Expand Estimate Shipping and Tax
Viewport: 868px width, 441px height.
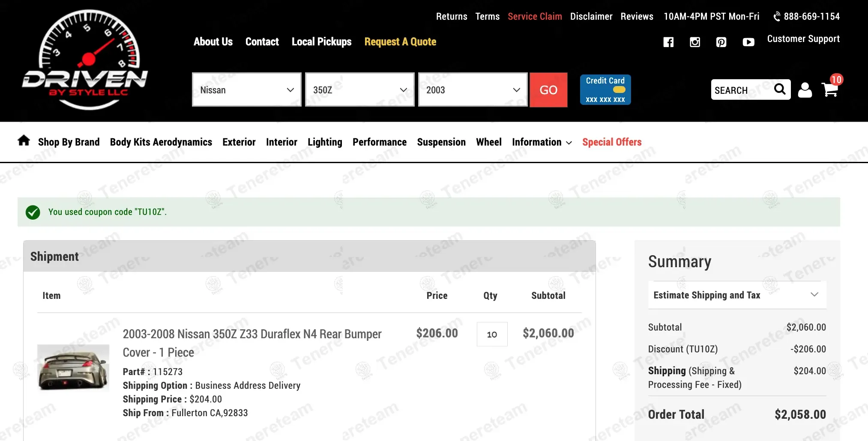[737, 295]
